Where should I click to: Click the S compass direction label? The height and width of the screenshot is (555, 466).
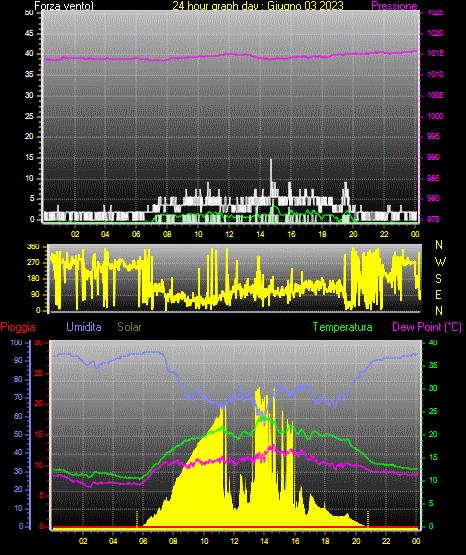click(x=438, y=279)
